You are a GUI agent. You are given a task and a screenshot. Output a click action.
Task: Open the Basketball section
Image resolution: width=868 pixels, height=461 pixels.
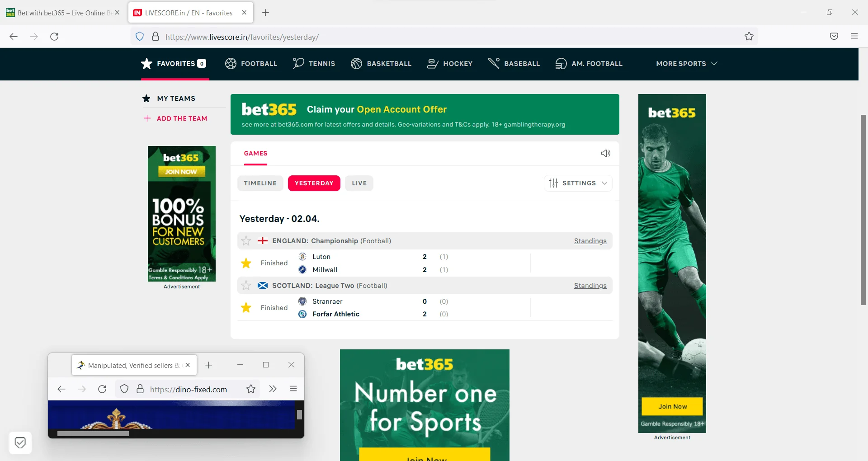(x=381, y=64)
